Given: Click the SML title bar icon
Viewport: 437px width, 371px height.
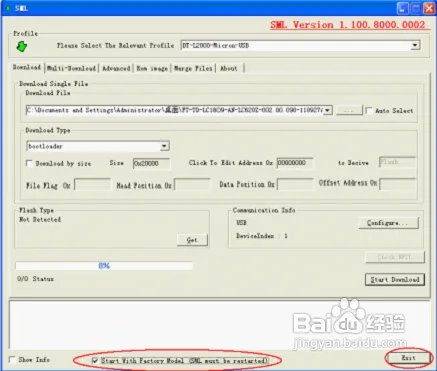Looking at the screenshot, I should (8, 8).
